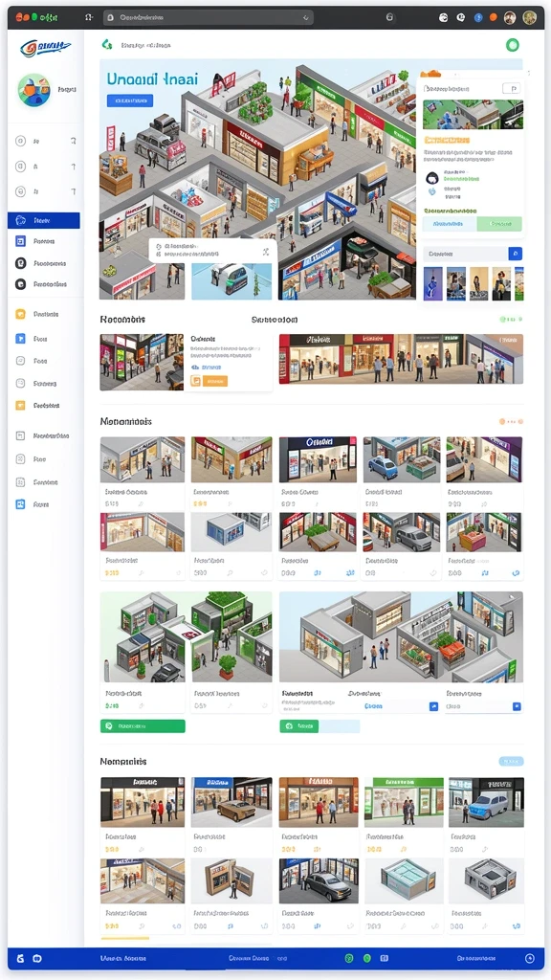551x980 pixels.
Task: Select the light blue tab in the right card
Action: [x=450, y=224]
